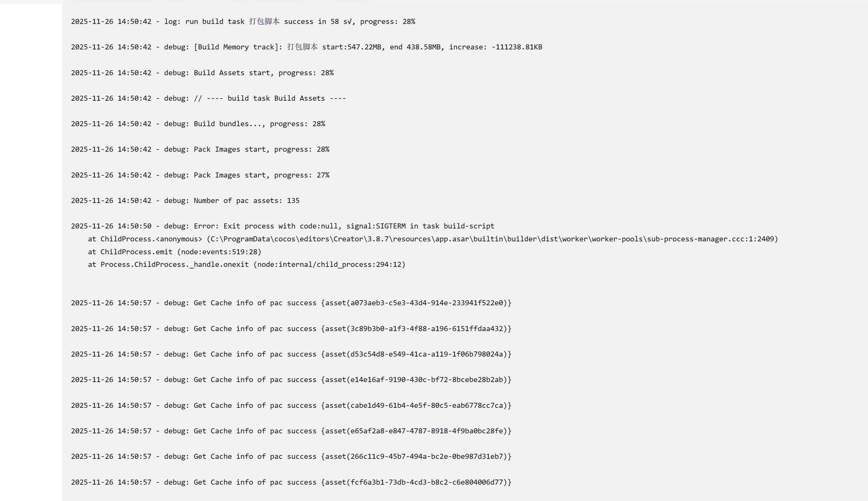The height and width of the screenshot is (501, 868).
Task: Click the SIGTERM exit process error line
Action: point(282,226)
